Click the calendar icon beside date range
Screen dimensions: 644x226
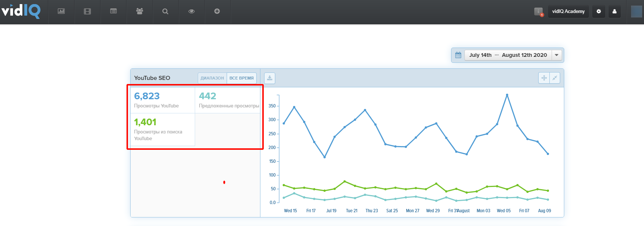pos(458,55)
